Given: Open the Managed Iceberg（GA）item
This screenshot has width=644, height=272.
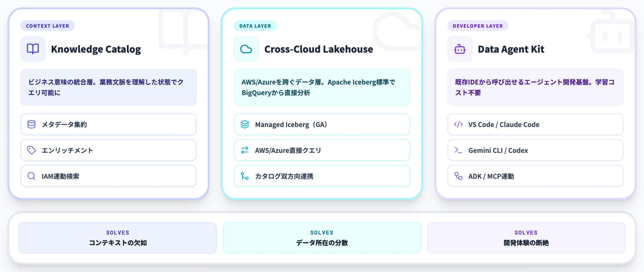Looking at the screenshot, I should point(322,124).
